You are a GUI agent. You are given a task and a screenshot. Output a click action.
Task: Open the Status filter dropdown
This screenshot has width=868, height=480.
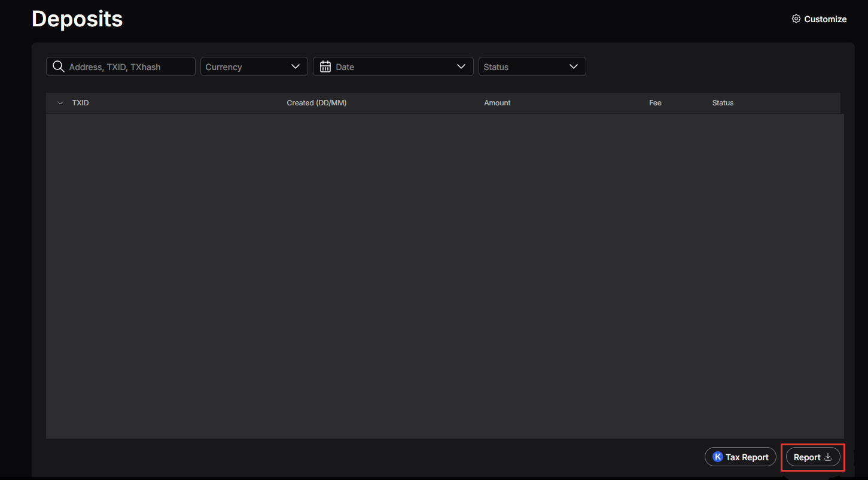click(532, 66)
